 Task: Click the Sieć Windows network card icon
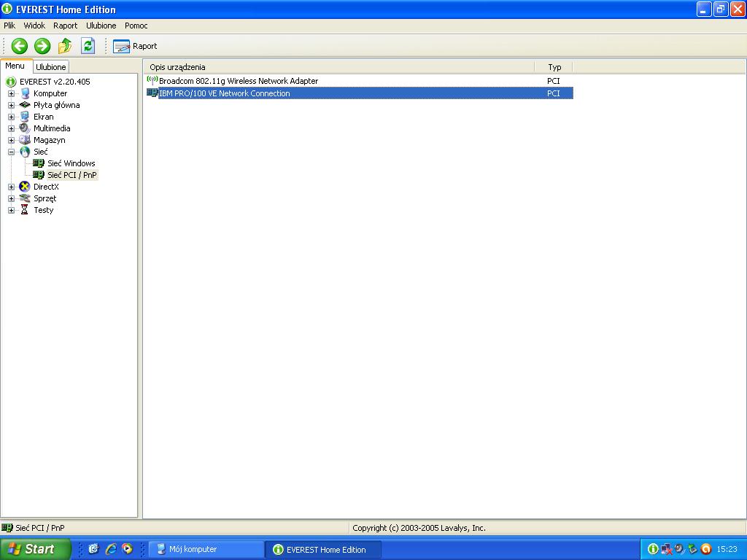click(39, 163)
